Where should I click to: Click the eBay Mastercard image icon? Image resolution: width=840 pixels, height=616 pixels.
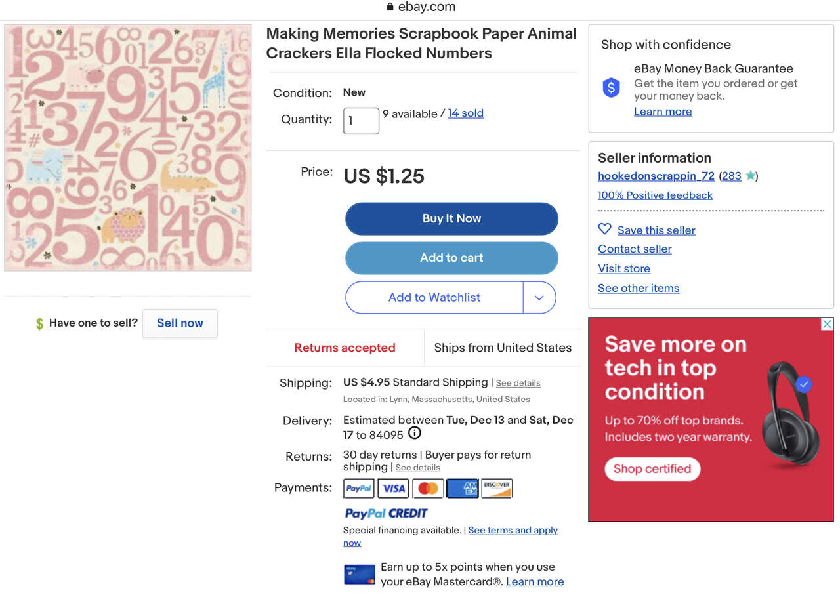tap(360, 574)
